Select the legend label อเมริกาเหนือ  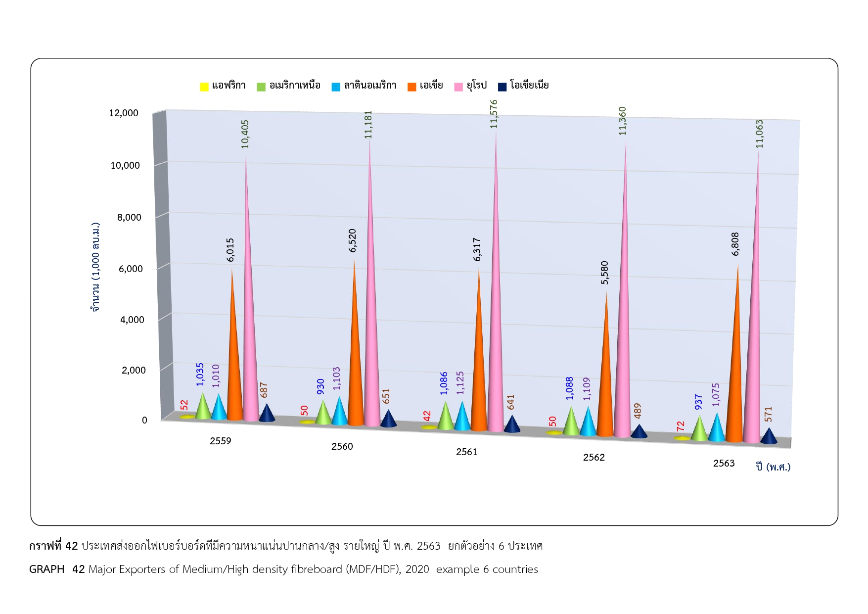[295, 86]
